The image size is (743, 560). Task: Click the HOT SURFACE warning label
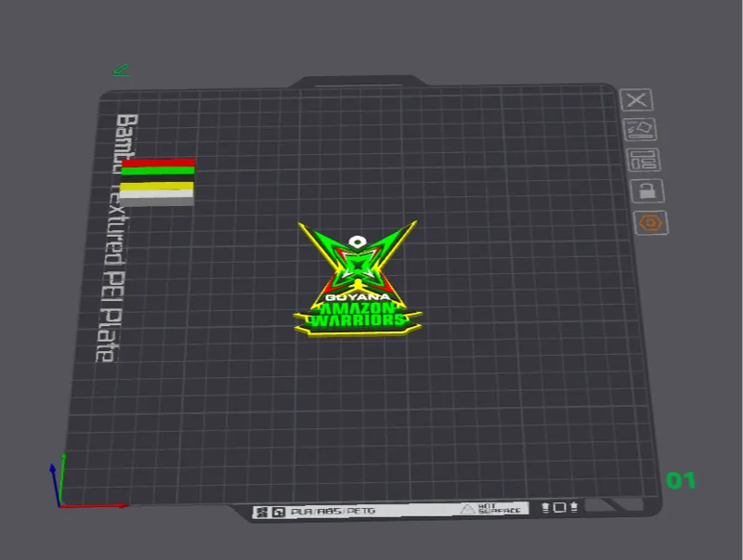point(492,509)
